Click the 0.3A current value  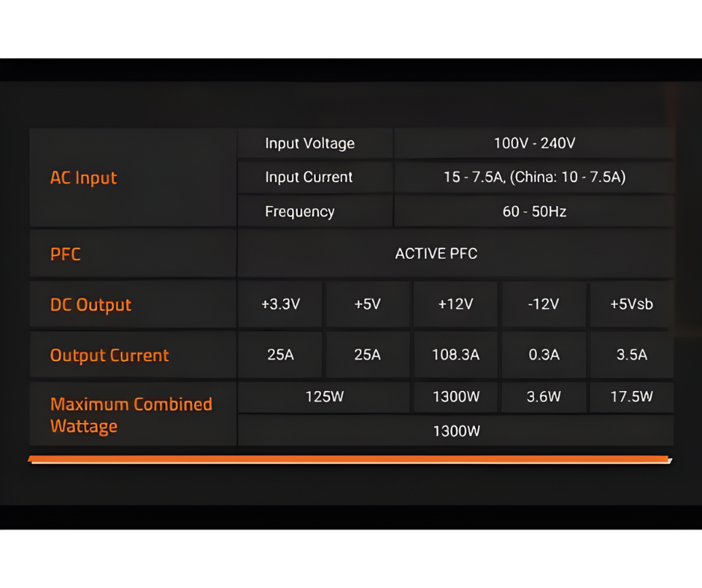pos(544,355)
